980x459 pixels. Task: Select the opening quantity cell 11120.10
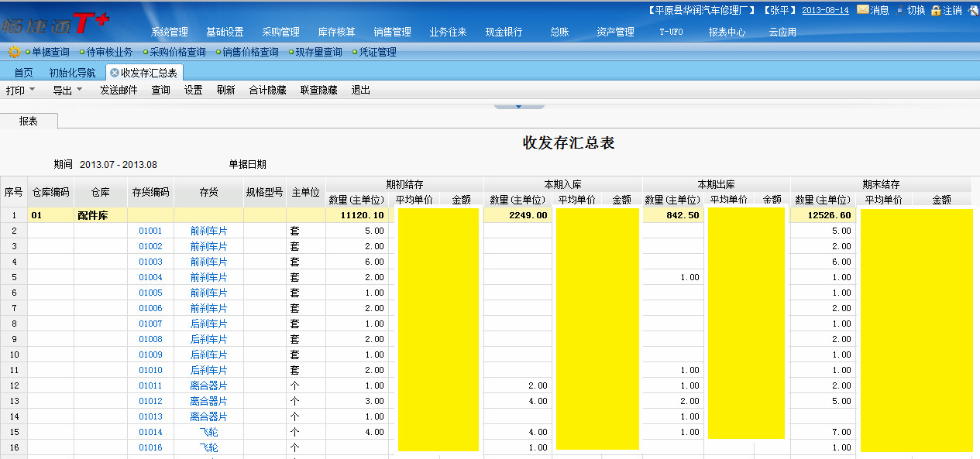[356, 215]
